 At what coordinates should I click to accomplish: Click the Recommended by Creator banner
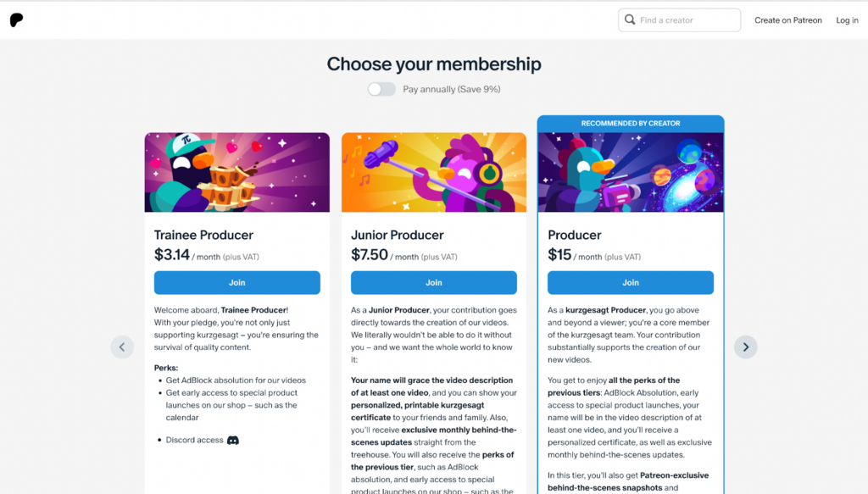click(631, 124)
